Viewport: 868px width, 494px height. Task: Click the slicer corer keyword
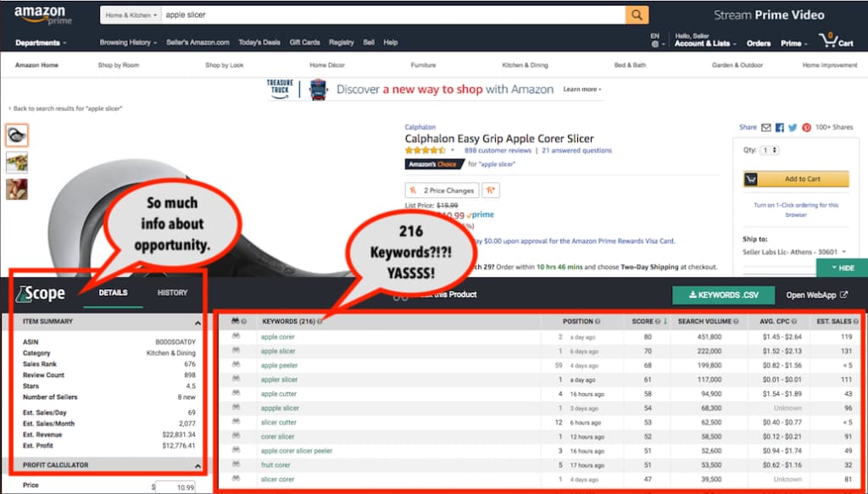click(x=277, y=479)
